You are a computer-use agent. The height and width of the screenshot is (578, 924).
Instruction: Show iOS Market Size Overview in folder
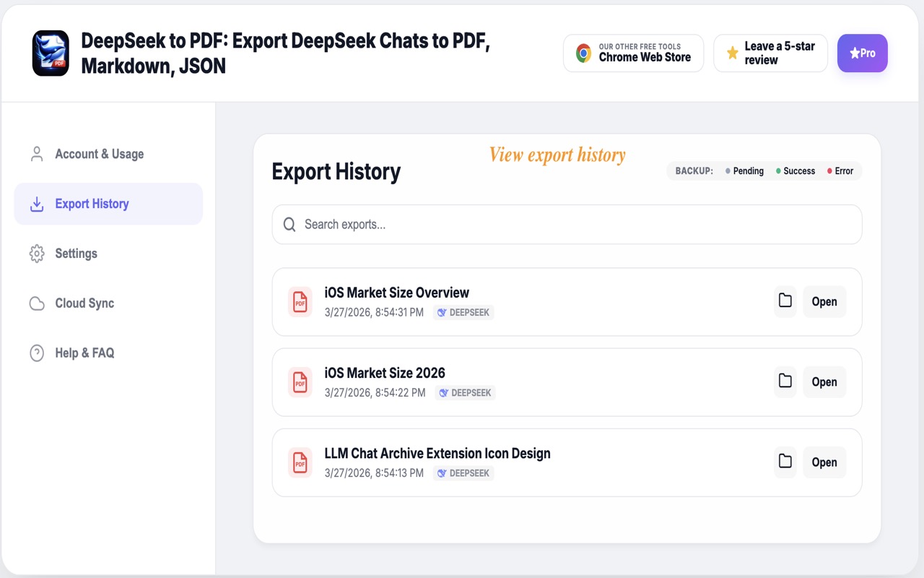click(x=785, y=301)
